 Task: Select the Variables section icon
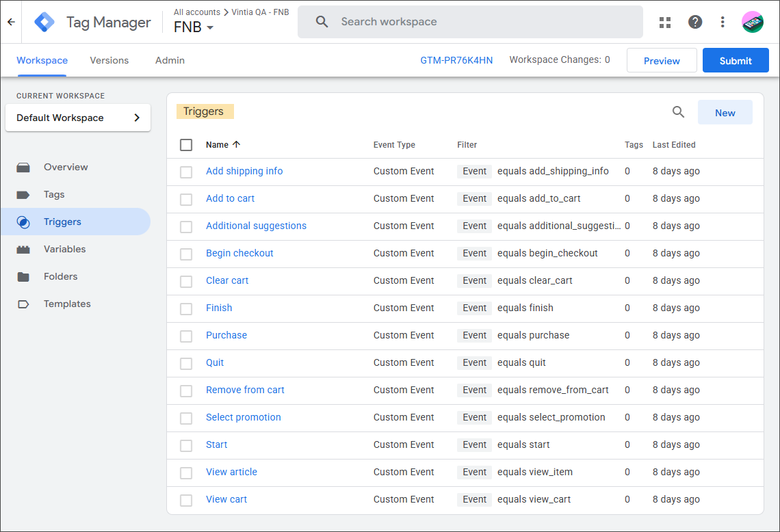(24, 249)
